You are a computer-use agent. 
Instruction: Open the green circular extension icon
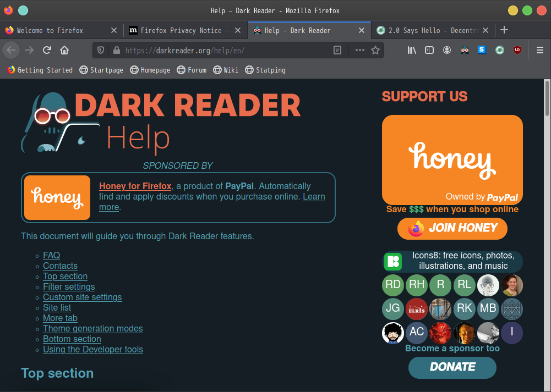[x=500, y=50]
